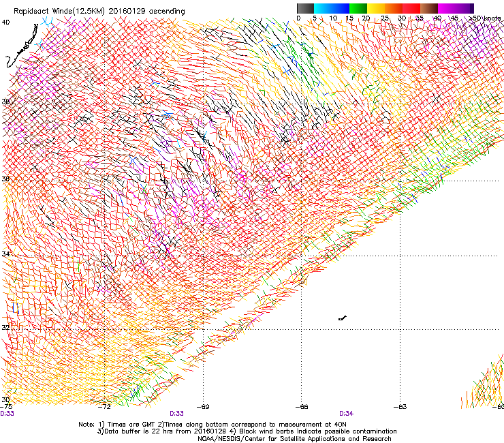Click the green 15-20 knot legend segment
This screenshot has height=443, width=504.
358,8
